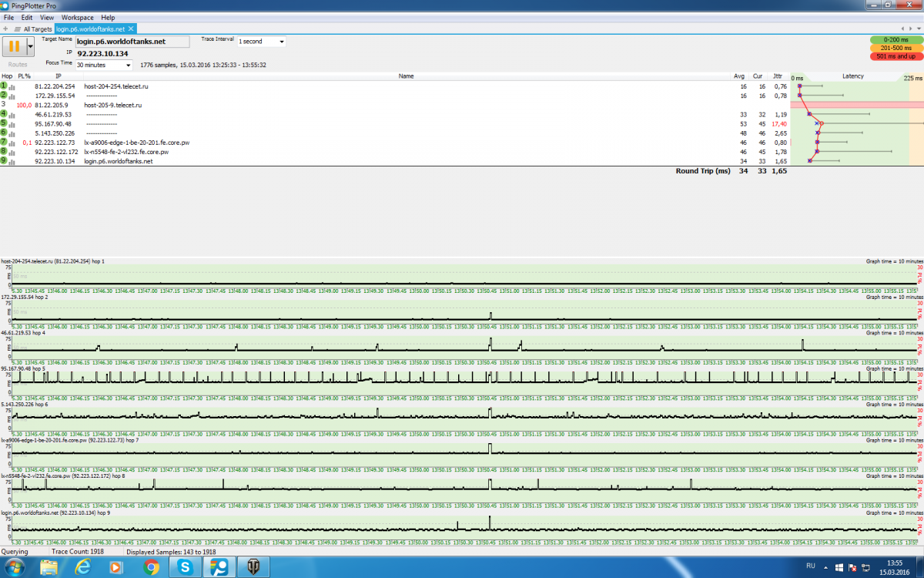This screenshot has height=578, width=924.
Task: Open the media player taskbar icon
Action: click(x=117, y=568)
